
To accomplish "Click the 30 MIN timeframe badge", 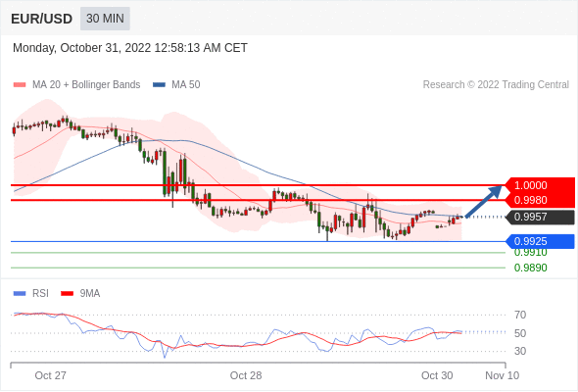I will coord(105,19).
